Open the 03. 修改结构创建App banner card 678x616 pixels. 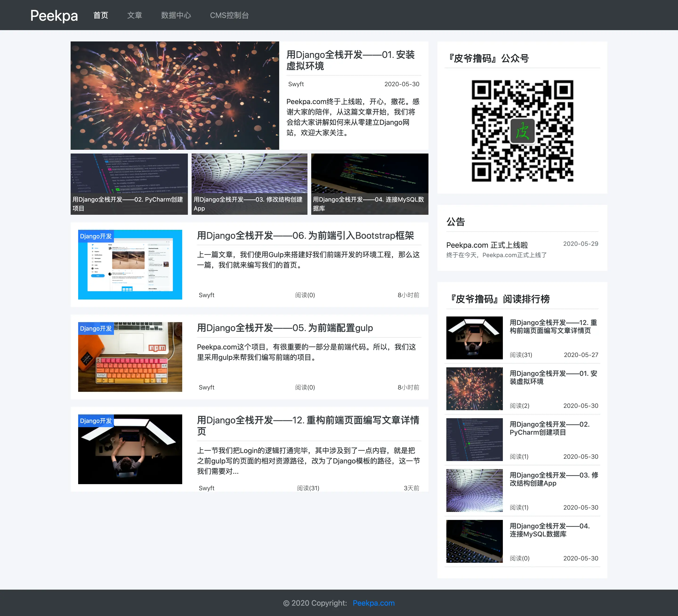249,184
